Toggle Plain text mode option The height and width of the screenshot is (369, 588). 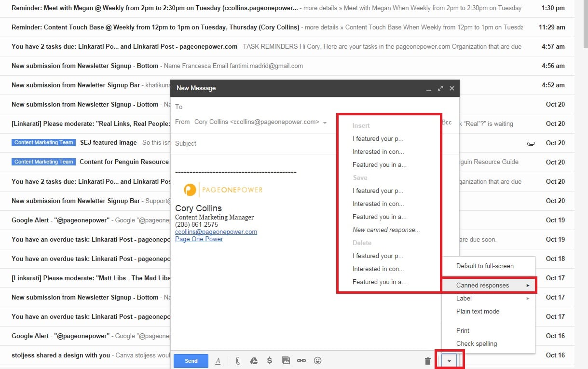478,311
